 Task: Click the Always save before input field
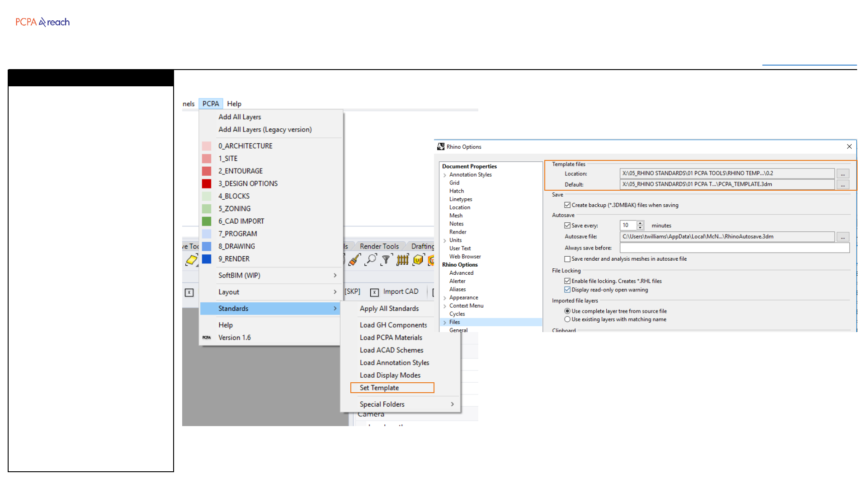(734, 248)
